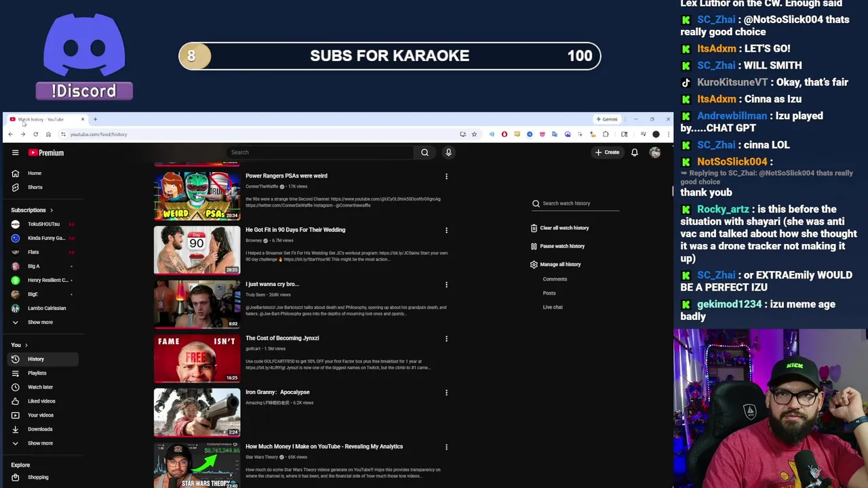Click the browser home button

pos(48,134)
